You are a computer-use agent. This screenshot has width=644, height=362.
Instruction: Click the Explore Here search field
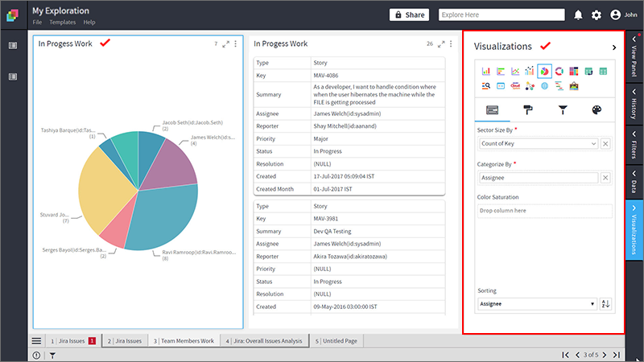pos(502,14)
